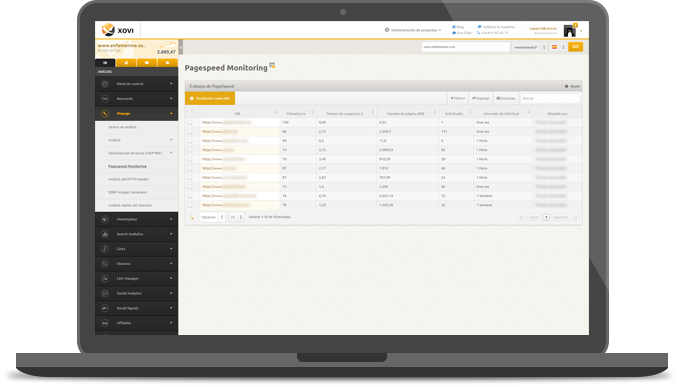Viewport: 678px width, 387px height.
Task: Click Monitorizar nueva URL button
Action: (x=210, y=99)
